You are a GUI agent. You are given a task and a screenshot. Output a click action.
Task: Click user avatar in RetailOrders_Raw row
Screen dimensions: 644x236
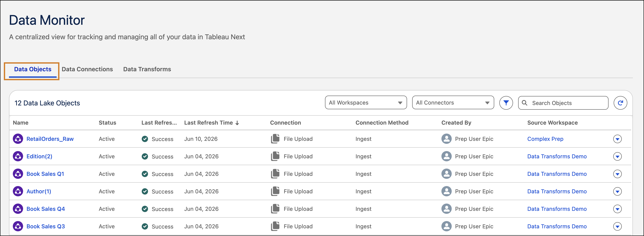point(447,139)
